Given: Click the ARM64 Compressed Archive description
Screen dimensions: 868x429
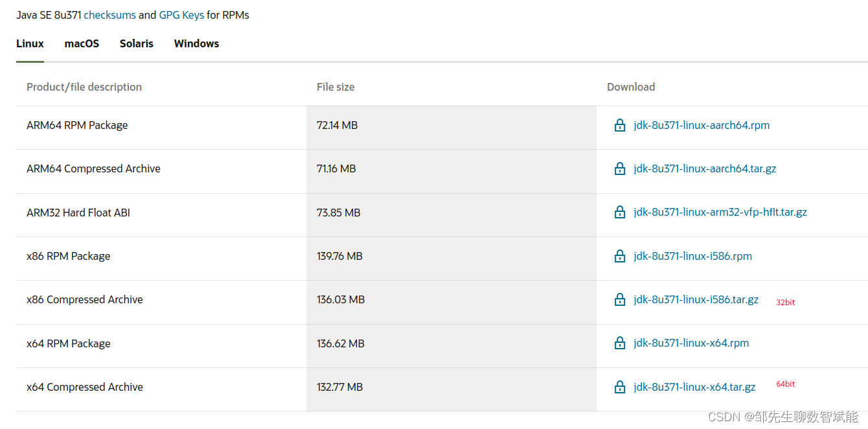Looking at the screenshot, I should coord(93,168).
